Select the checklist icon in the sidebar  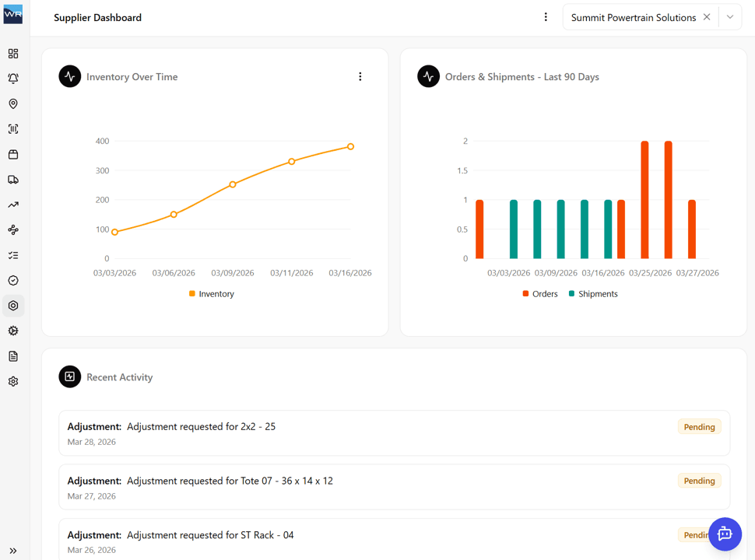[x=12, y=254]
